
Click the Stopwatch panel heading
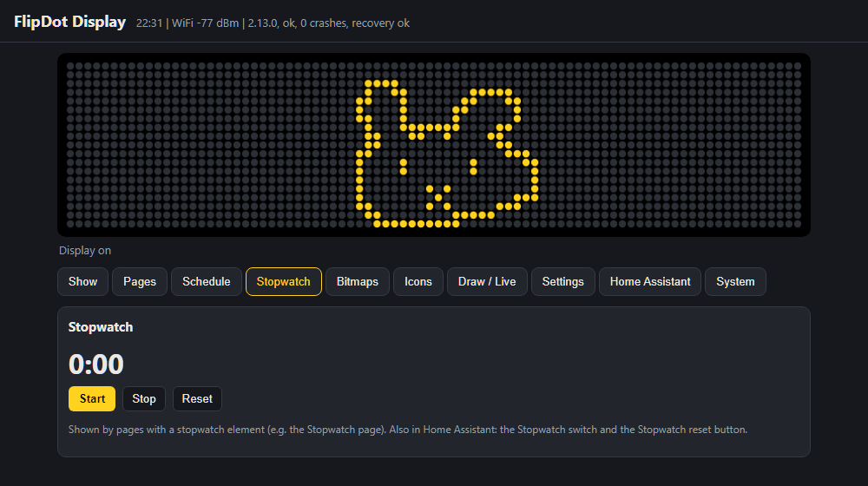pos(101,327)
